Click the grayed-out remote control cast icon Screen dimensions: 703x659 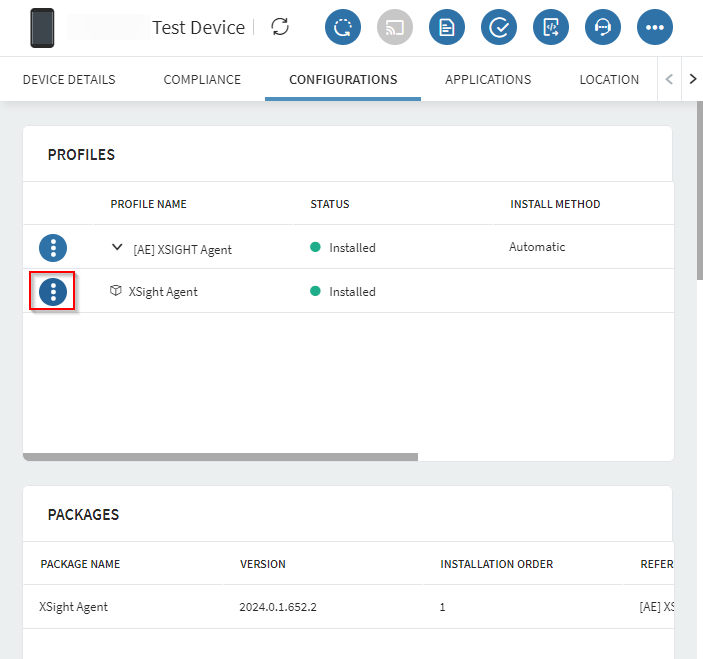click(x=395, y=27)
